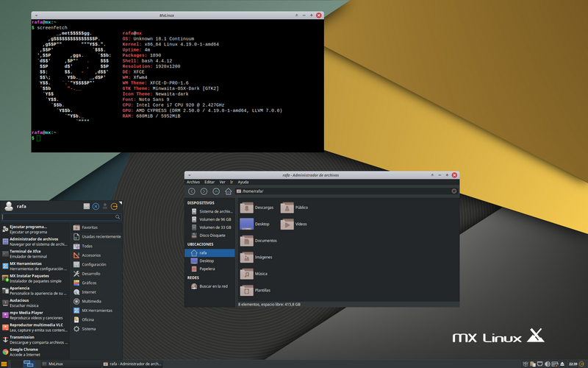Launch Terminal de Xfce from menu
588x368 pixels.
[35, 254]
